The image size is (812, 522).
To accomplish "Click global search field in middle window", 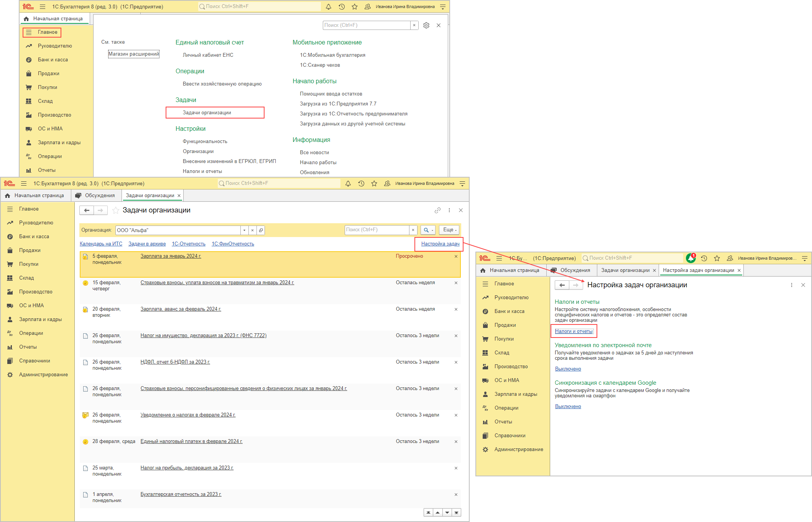I will [279, 183].
